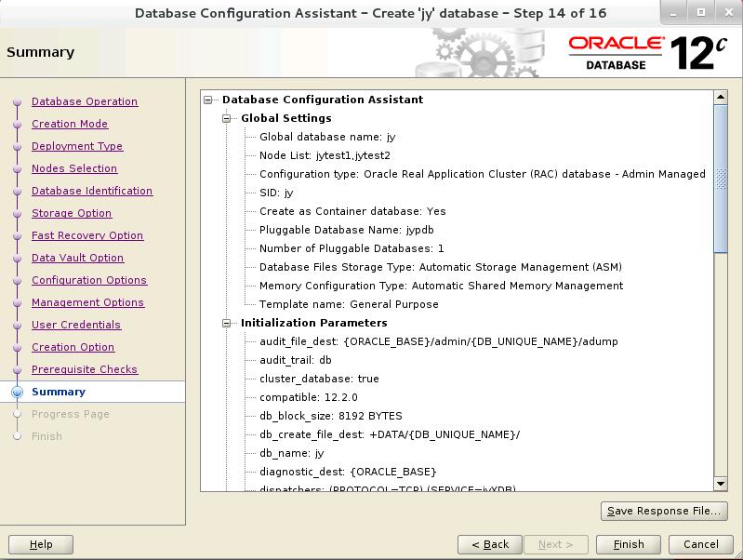Click the Save Response File button
This screenshot has width=743, height=560.
pyautogui.click(x=664, y=511)
